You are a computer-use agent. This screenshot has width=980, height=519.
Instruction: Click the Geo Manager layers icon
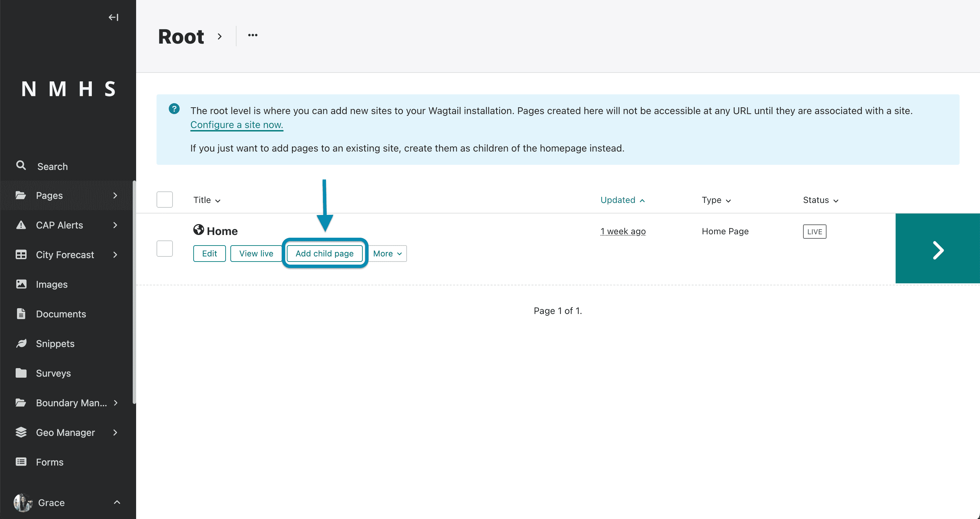click(x=21, y=432)
